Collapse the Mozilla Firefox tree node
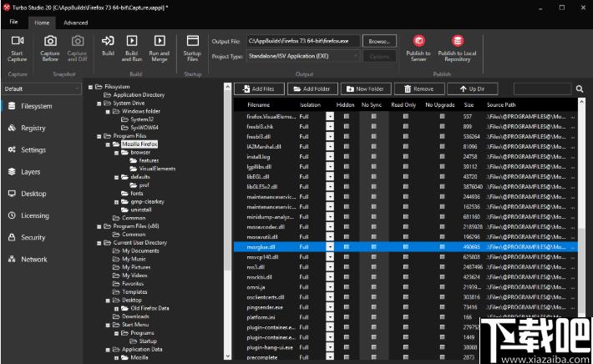Screen dimensions: 593x364 click(108, 144)
